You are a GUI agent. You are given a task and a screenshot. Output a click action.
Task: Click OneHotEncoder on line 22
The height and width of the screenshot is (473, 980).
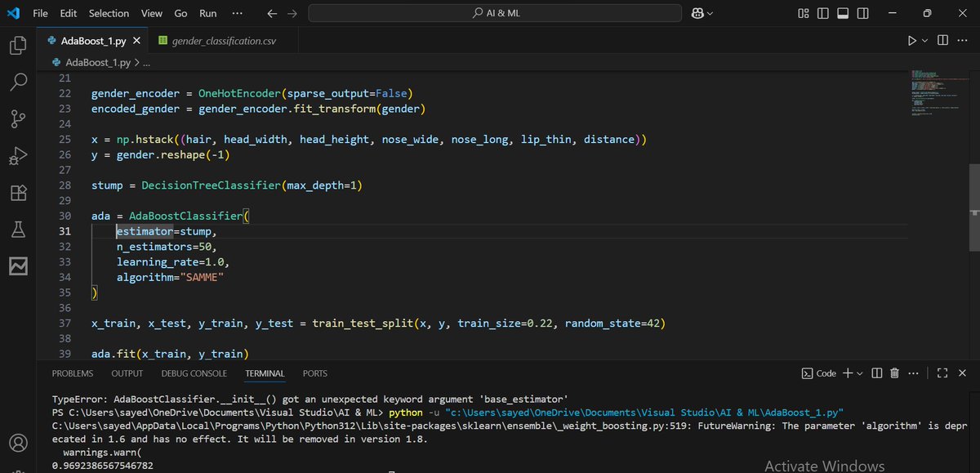pyautogui.click(x=238, y=93)
